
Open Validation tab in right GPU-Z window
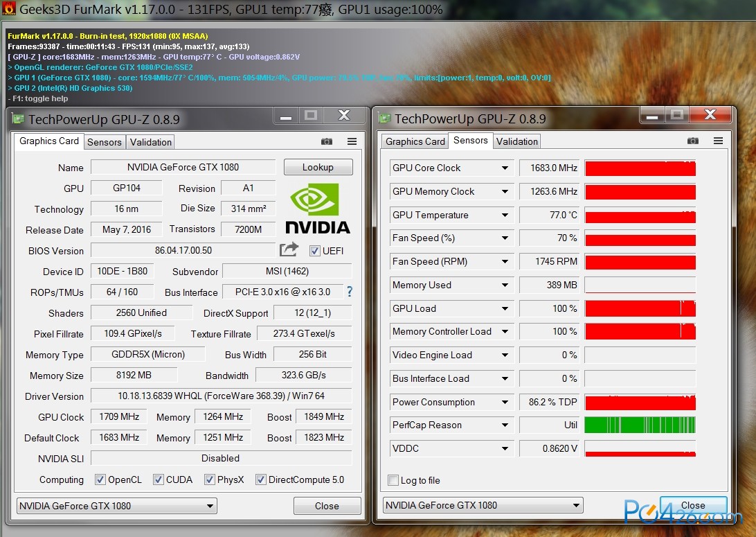tap(517, 142)
